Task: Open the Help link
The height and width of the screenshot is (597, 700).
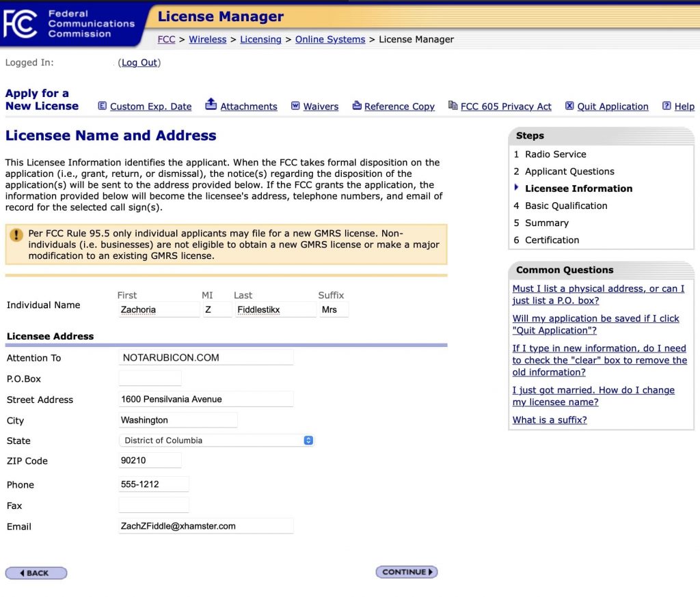Action: pyautogui.click(x=684, y=107)
